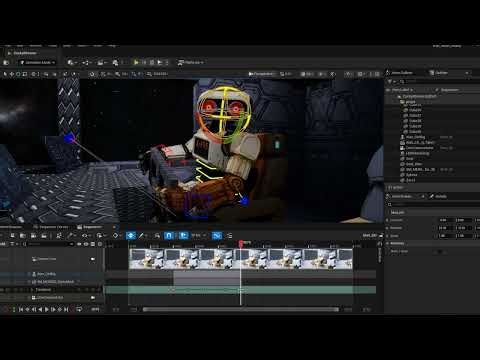480x360 pixels.
Task: Open the Blueprints toolbar menu
Action: pyautogui.click(x=87, y=62)
